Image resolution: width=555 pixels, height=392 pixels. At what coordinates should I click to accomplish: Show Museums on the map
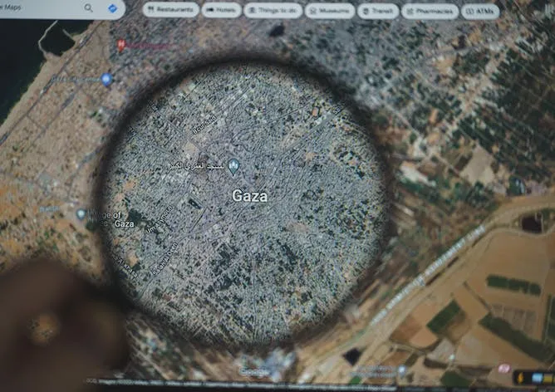pos(329,11)
